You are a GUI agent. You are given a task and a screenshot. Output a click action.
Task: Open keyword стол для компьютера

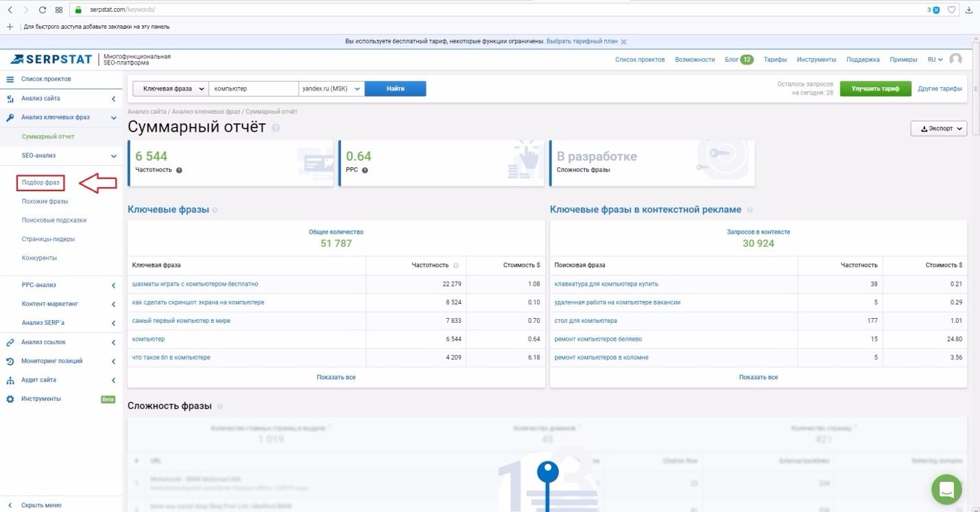click(586, 321)
